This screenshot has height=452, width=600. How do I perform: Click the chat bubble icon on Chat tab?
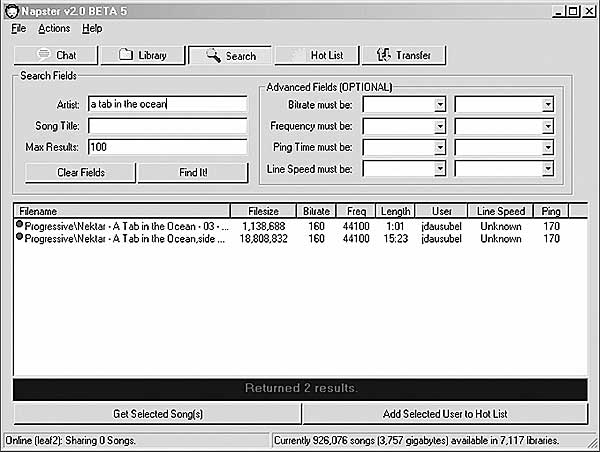point(44,54)
